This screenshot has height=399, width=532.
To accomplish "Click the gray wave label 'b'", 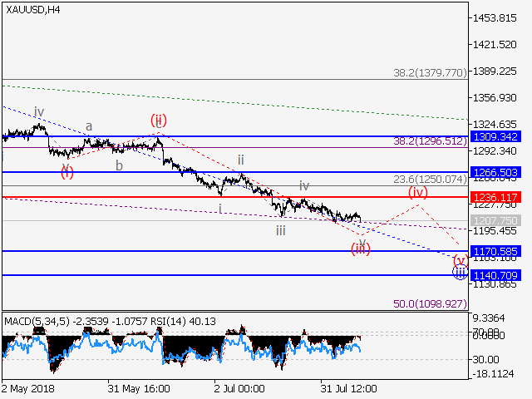I will tap(119, 165).
